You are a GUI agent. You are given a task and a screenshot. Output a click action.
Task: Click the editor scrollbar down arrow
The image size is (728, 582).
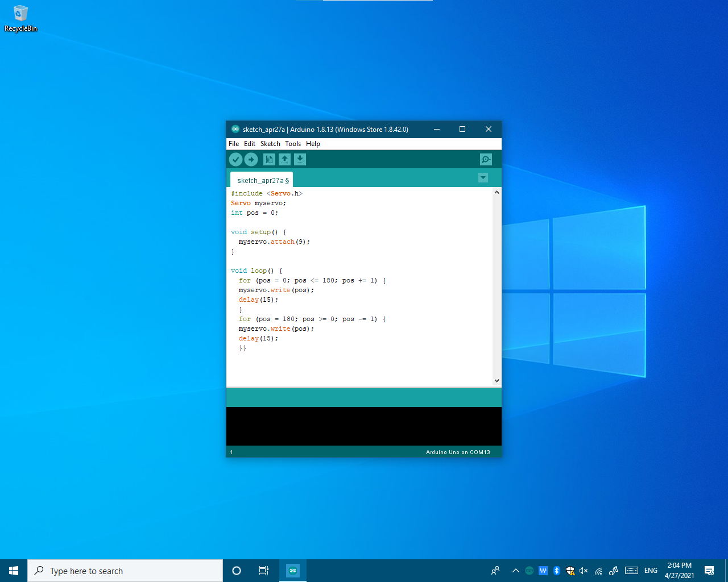(497, 381)
